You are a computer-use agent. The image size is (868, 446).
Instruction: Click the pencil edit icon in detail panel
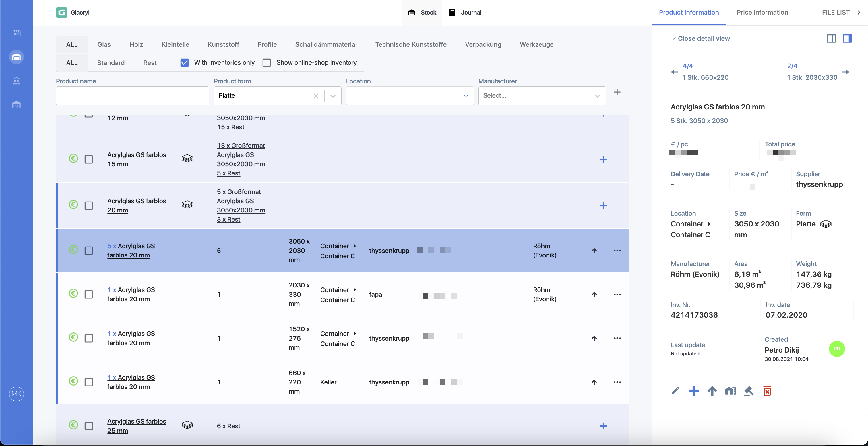point(675,390)
